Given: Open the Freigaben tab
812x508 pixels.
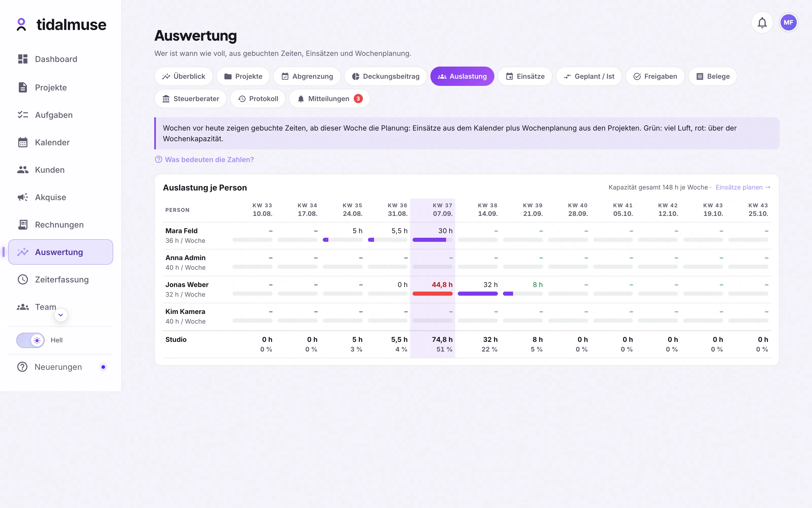Looking at the screenshot, I should click(655, 76).
